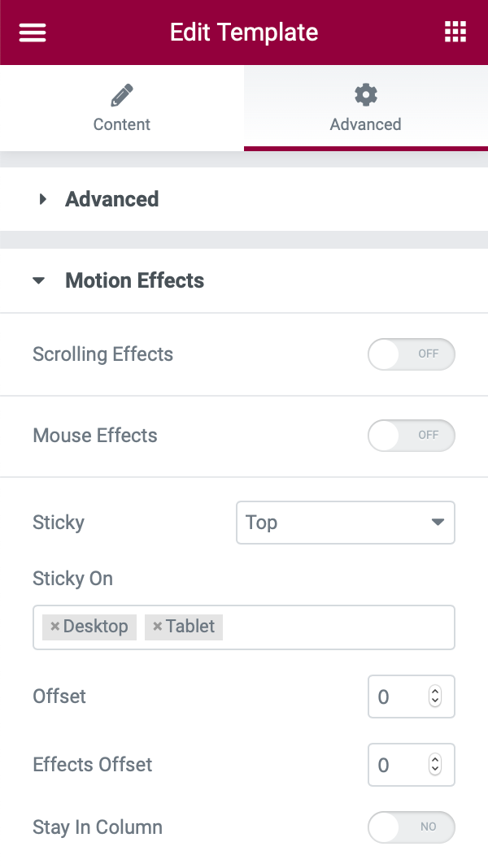
Task: Expand the Advanced section arrow
Action: [43, 199]
